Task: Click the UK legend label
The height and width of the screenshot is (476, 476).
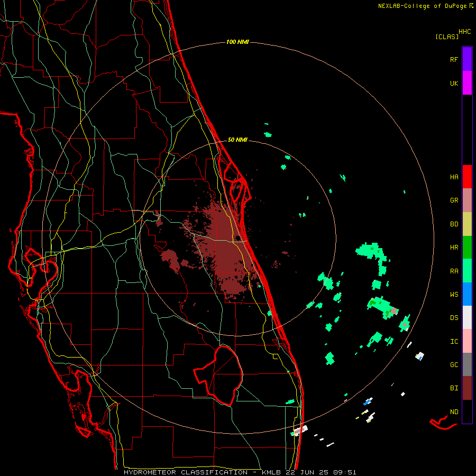Action: (x=454, y=83)
